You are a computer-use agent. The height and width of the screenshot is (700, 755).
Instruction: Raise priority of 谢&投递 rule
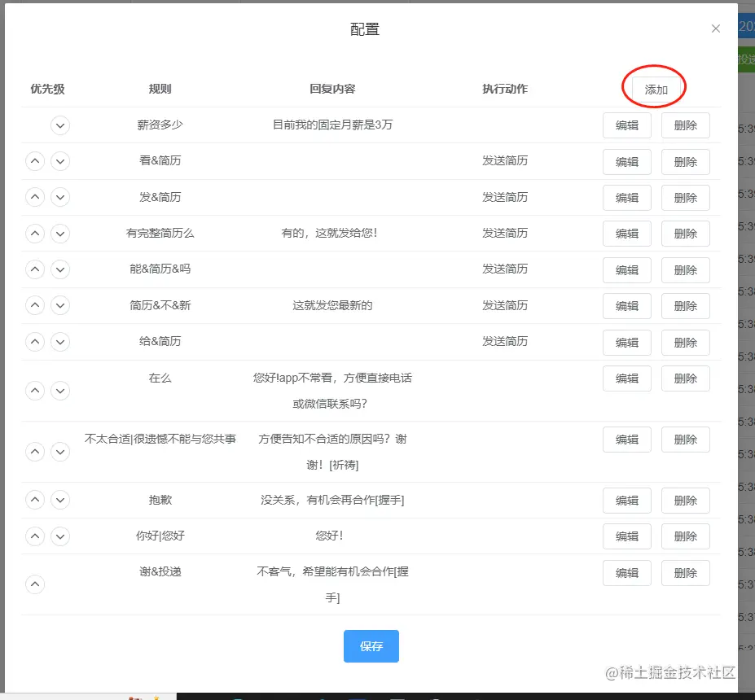click(35, 584)
